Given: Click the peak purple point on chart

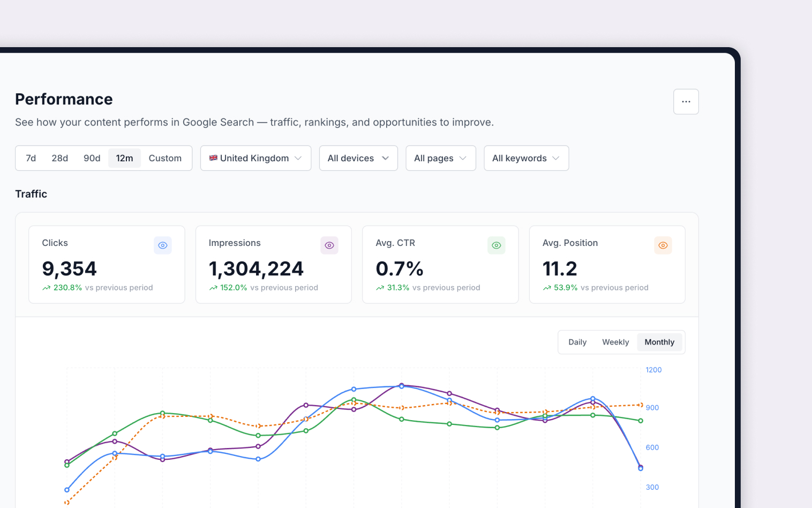Looking at the screenshot, I should (x=402, y=385).
